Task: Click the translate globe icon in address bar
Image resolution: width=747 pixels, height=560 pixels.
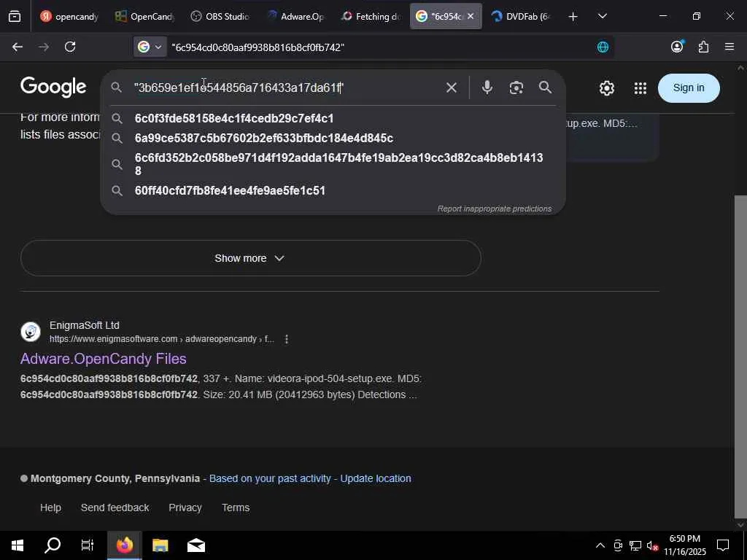Action: [x=603, y=47]
